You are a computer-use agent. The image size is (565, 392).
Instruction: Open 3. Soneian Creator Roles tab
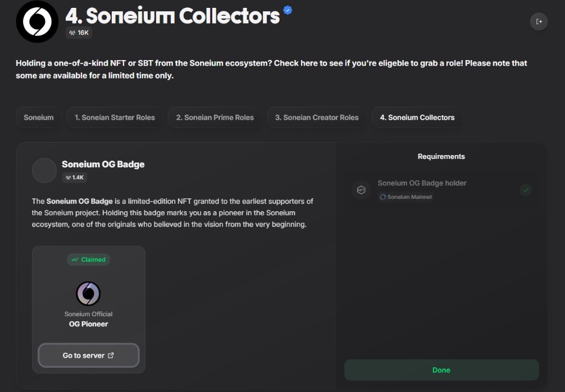coord(317,117)
